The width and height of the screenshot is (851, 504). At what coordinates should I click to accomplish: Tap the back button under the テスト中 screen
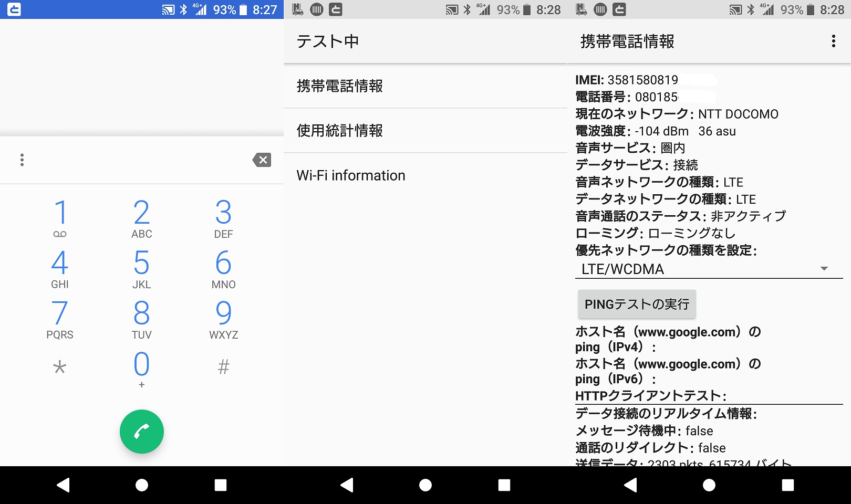347,485
